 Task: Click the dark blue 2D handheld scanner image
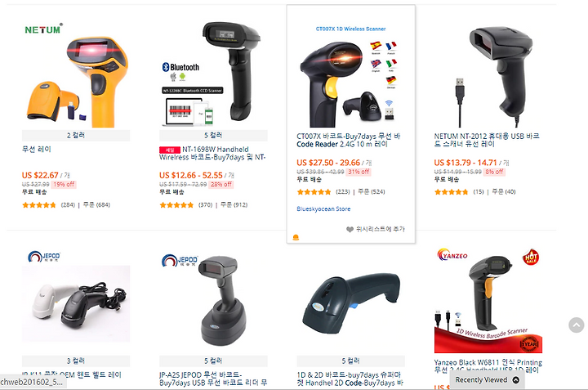[350, 300]
